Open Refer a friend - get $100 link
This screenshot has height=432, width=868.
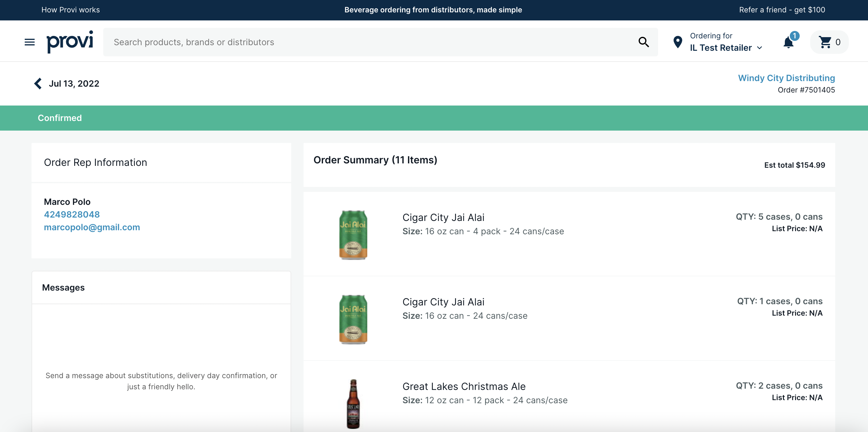(x=782, y=10)
